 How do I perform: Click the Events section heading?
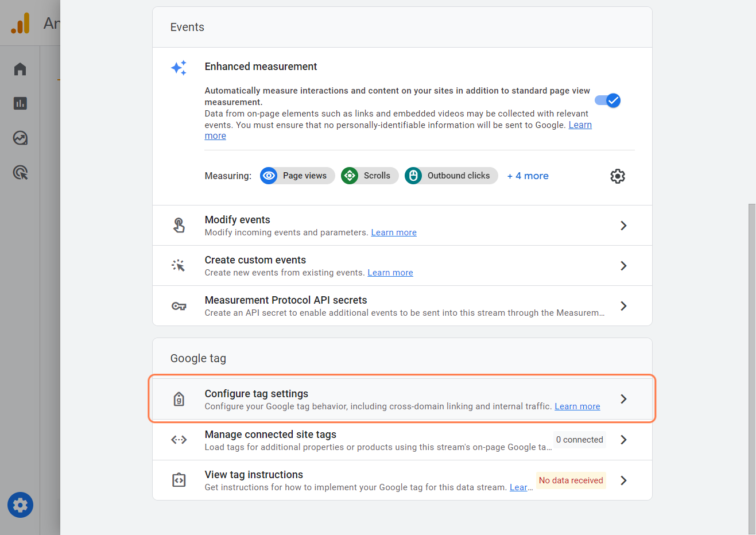point(187,27)
